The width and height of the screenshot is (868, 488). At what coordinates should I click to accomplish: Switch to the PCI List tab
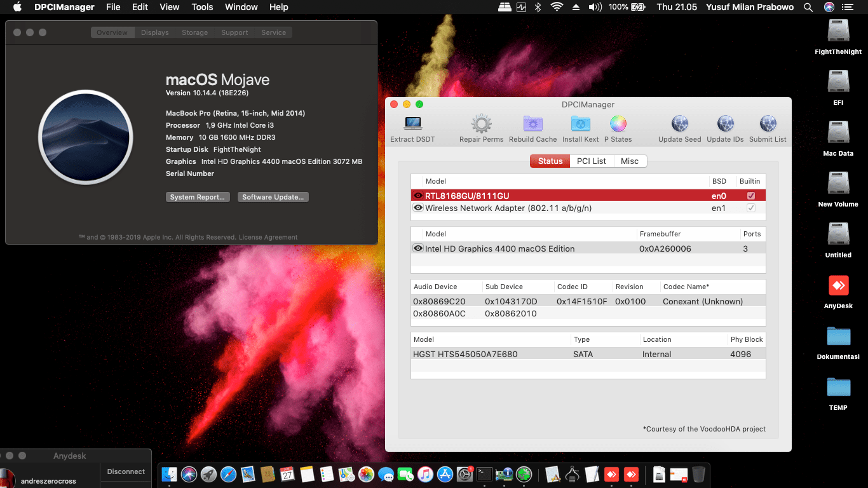tap(591, 161)
